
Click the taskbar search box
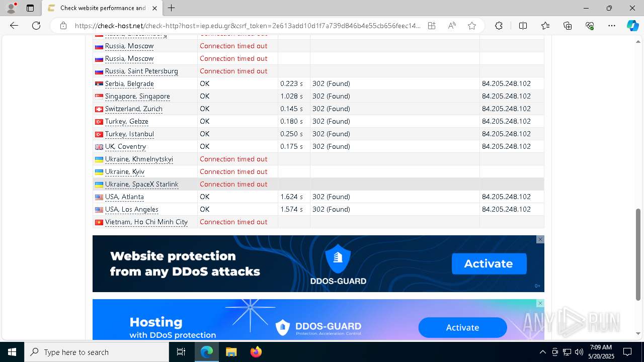point(97,352)
